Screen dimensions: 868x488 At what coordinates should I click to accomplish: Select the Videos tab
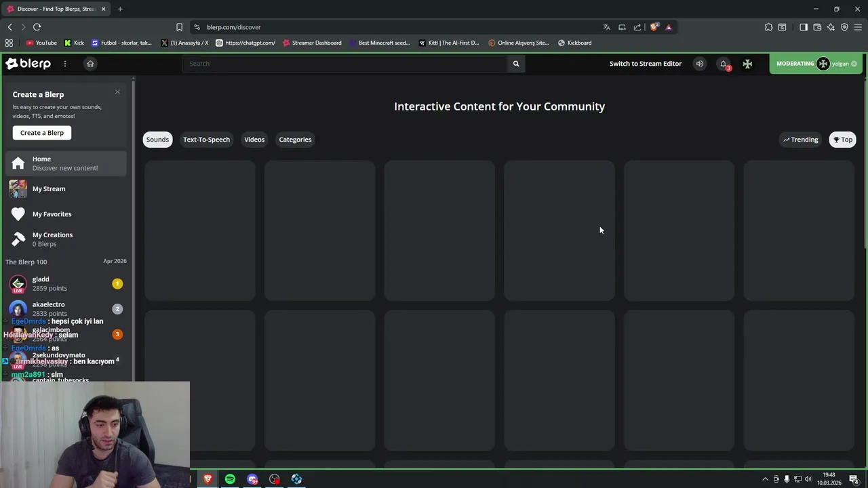[x=254, y=140]
